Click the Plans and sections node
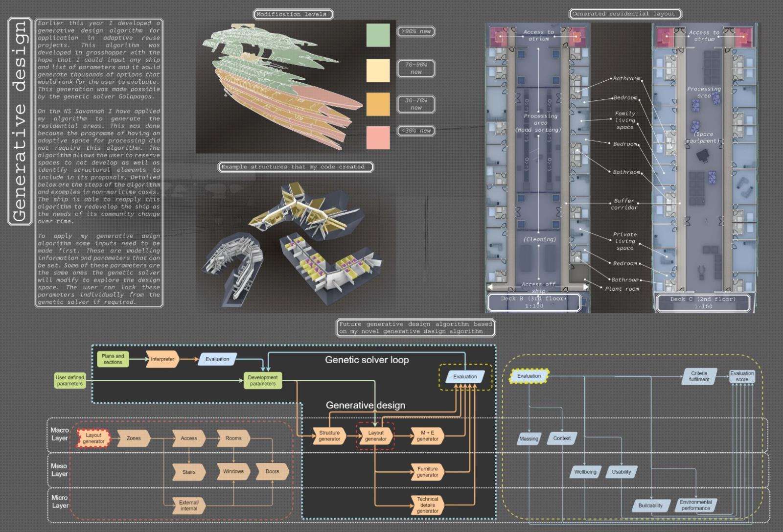Image resolution: width=783 pixels, height=532 pixels. (113, 359)
